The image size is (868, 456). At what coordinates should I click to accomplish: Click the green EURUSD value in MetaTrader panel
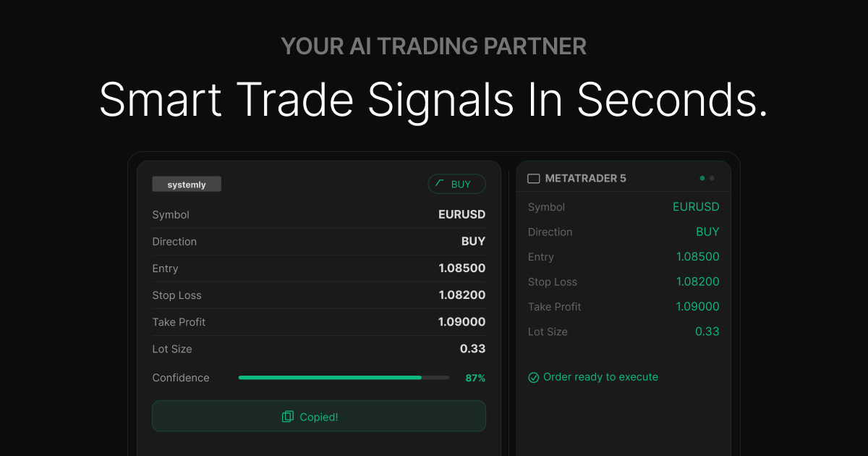[696, 207]
